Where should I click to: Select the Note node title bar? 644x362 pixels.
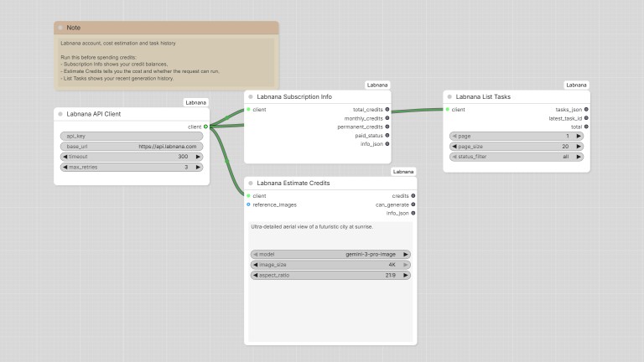(x=166, y=28)
